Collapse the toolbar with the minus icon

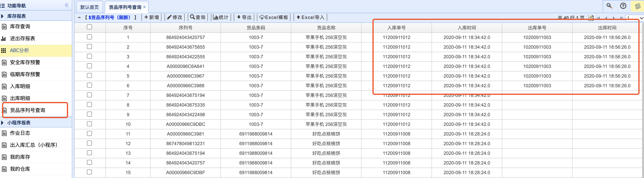coord(79,18)
